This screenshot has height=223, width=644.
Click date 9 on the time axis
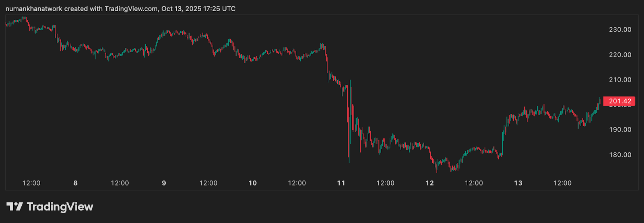pyautogui.click(x=164, y=183)
